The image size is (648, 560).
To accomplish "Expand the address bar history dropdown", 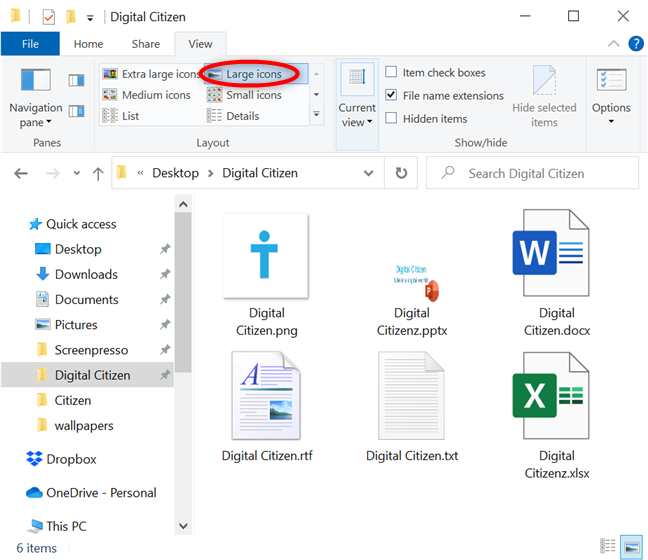I will click(368, 173).
